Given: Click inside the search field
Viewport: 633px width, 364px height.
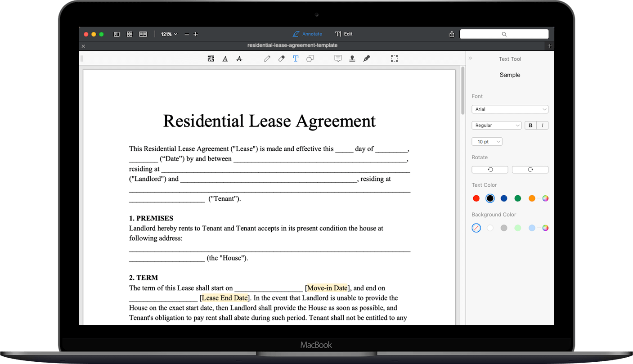Looking at the screenshot, I should click(x=504, y=34).
